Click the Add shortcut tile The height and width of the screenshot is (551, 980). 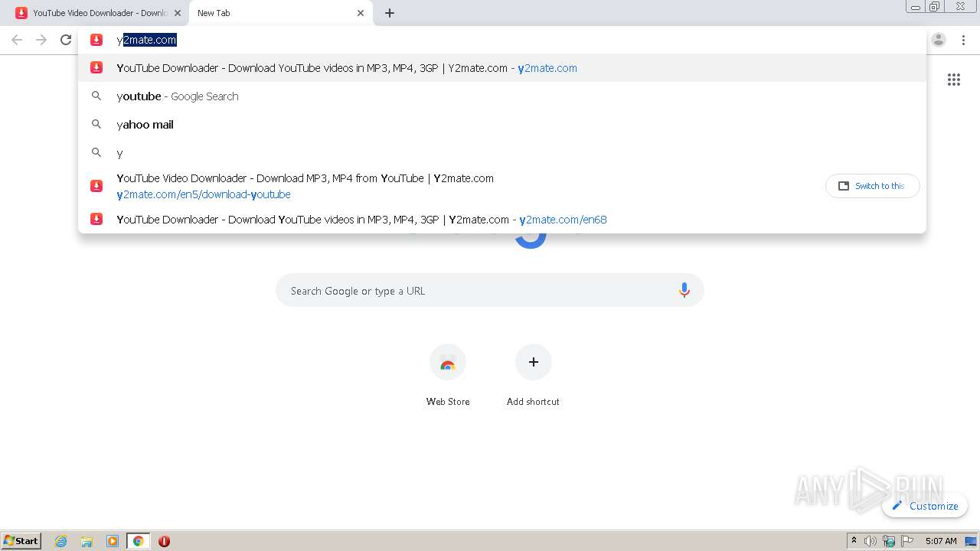(533, 375)
